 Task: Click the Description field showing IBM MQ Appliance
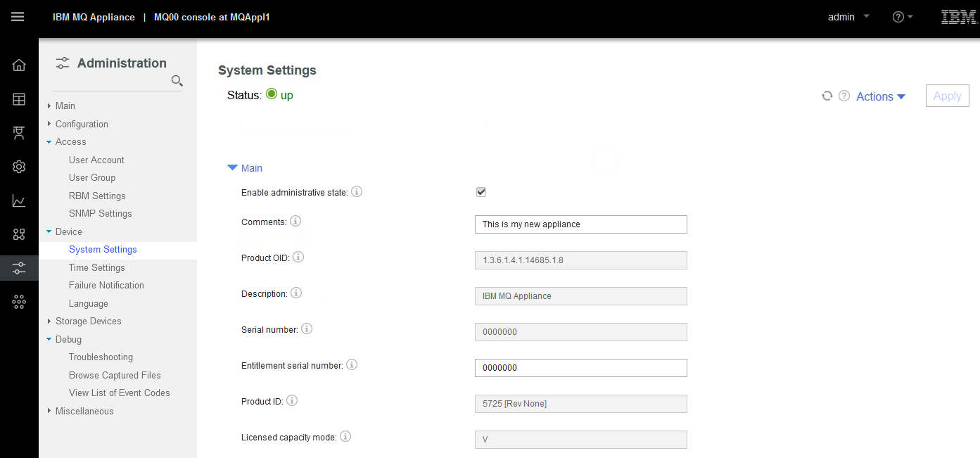581,296
